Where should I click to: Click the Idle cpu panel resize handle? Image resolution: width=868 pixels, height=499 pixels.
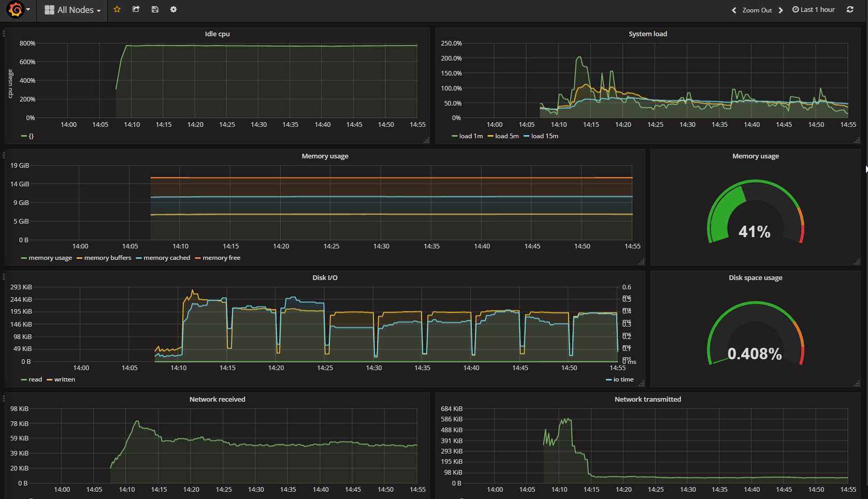[426, 140]
